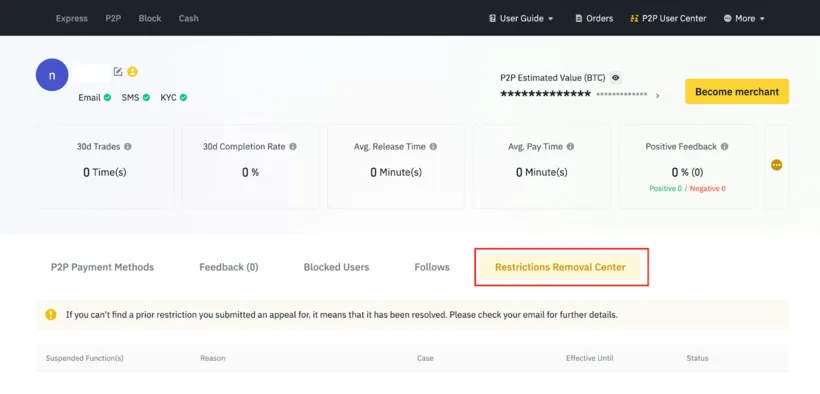820x394 pixels.
Task: Click the blue 'n' profile avatar
Action: [x=52, y=75]
